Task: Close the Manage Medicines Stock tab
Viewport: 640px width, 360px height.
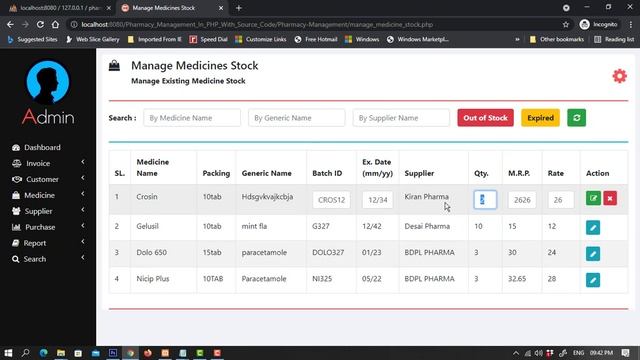Action: 221,8
